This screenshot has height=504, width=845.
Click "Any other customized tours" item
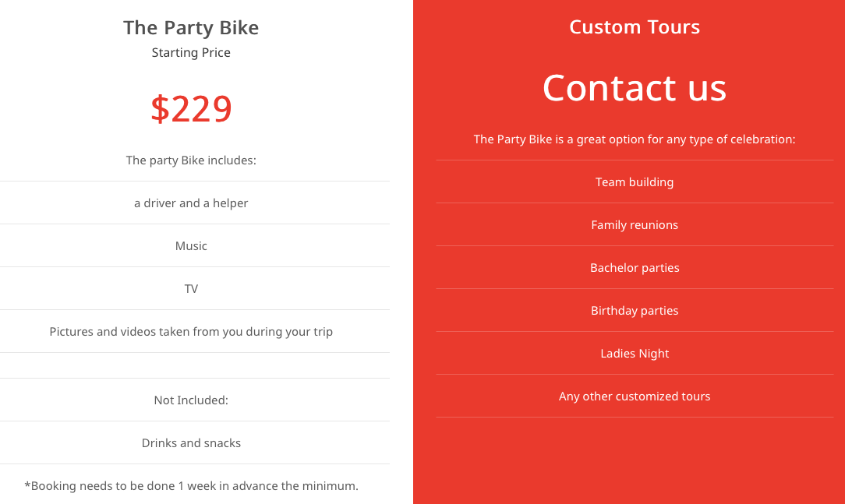635,397
